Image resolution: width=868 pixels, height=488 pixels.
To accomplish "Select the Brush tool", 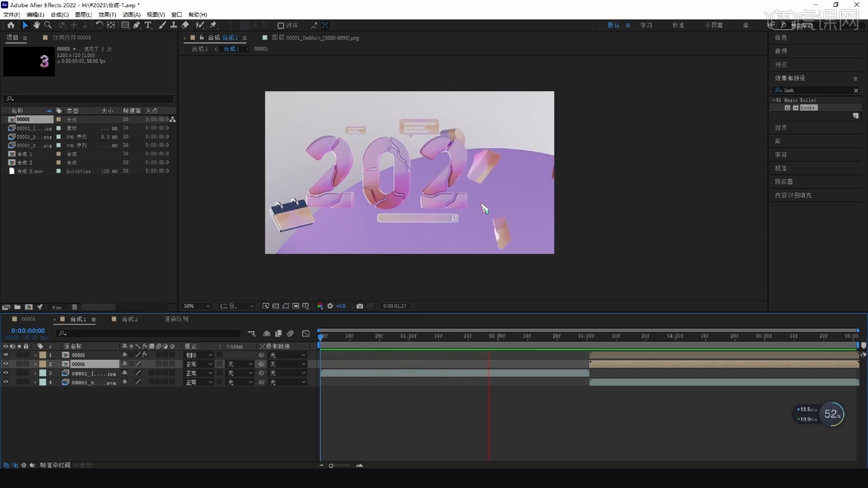I will [162, 25].
